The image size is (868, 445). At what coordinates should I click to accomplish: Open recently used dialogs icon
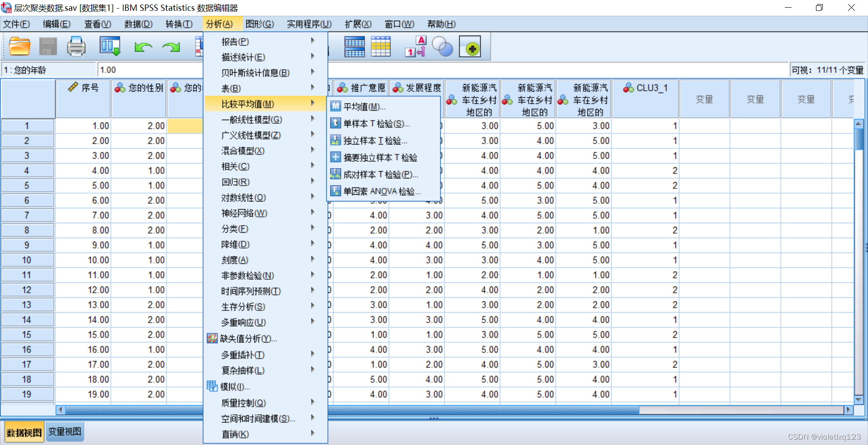click(110, 47)
